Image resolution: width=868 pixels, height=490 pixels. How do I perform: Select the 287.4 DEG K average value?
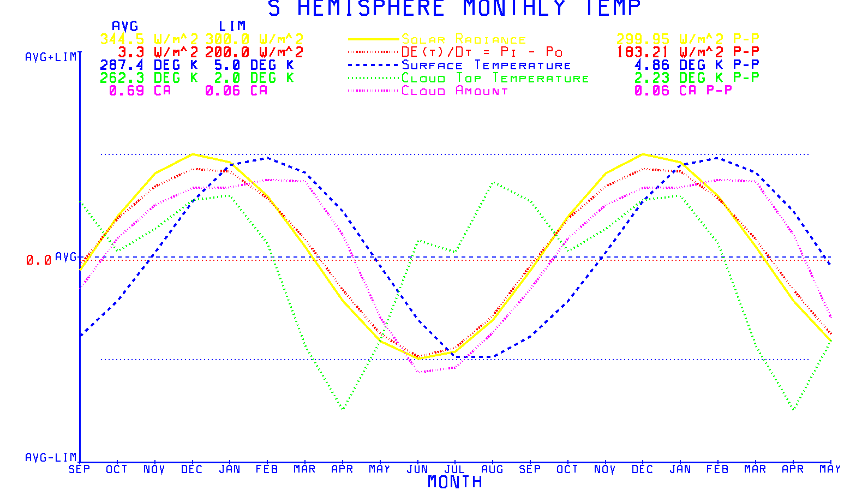148,65
